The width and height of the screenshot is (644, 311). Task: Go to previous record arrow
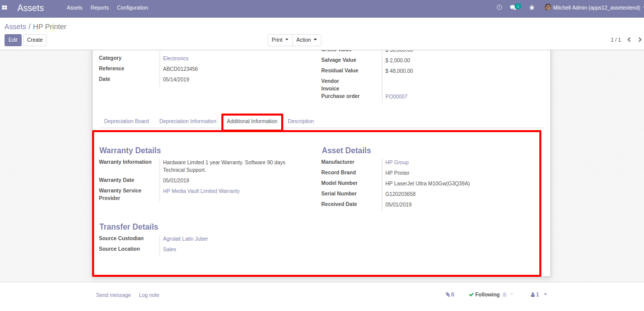[629, 40]
